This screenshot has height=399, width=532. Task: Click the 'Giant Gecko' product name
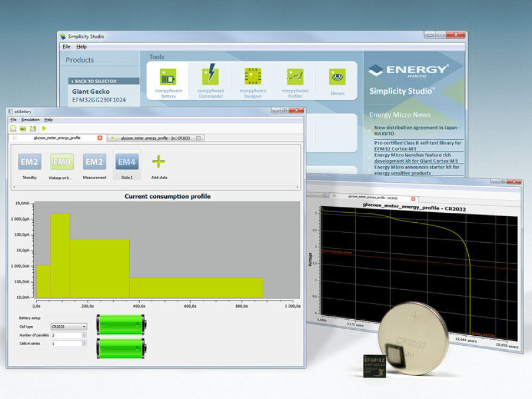click(90, 91)
